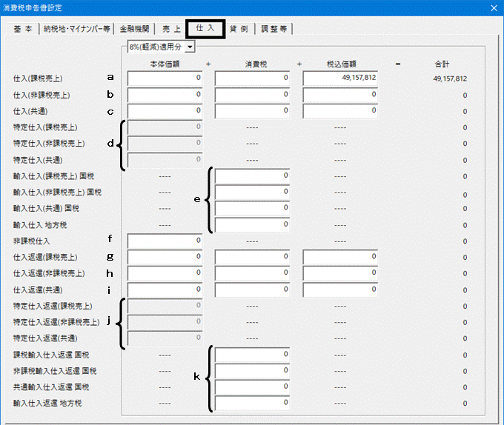
Task: Click 本体価額 field for 仕入(非課税売上)
Action: [x=165, y=95]
